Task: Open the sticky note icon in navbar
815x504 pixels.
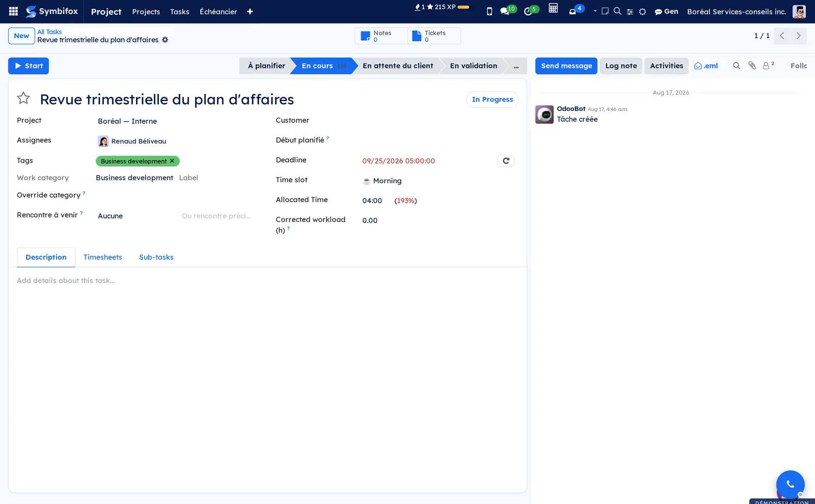Action: pyautogui.click(x=605, y=11)
